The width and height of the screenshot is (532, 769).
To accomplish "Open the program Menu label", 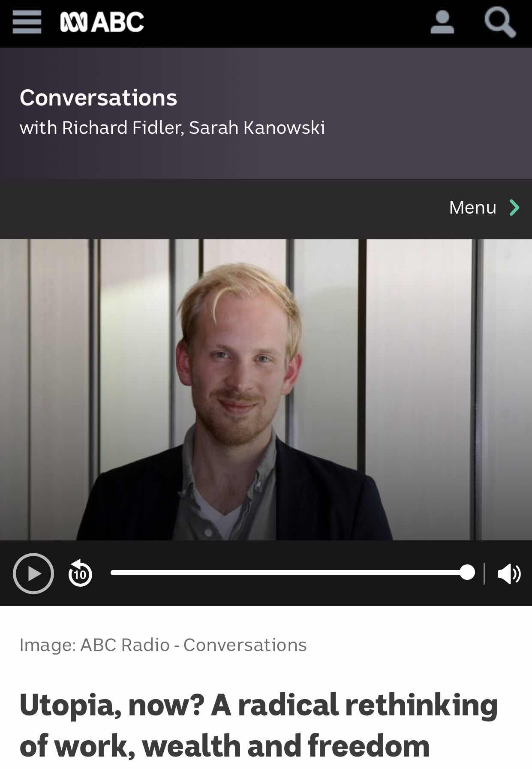I will pos(472,208).
